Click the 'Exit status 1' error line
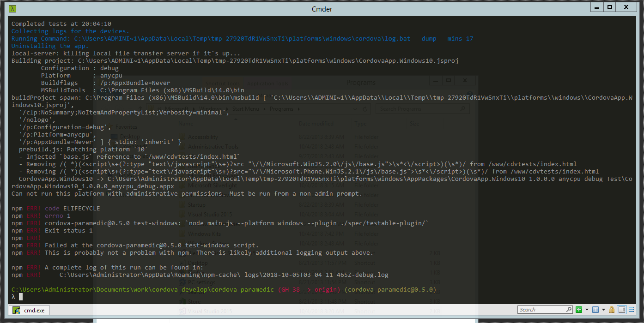This screenshot has width=644, height=323. click(x=69, y=231)
